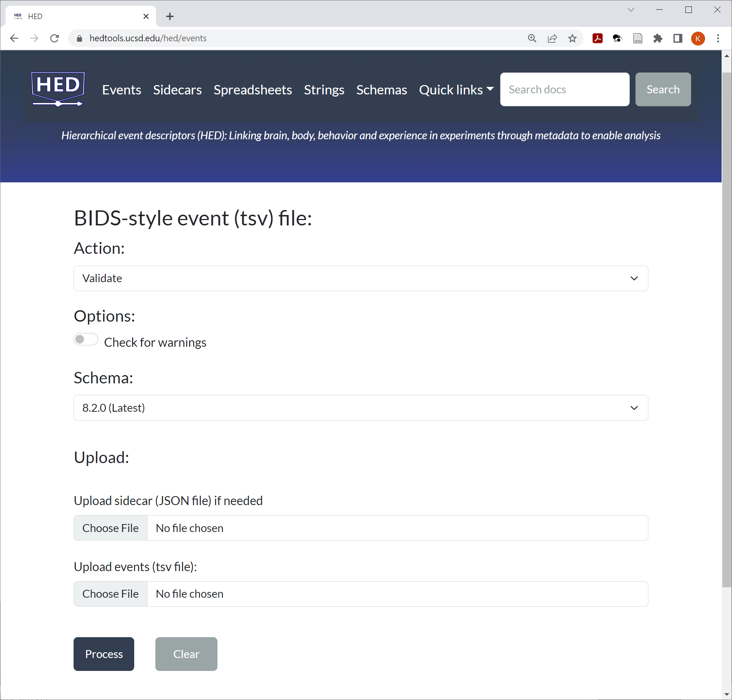Go to the Sidecars navigation item
The image size is (732, 700).
pyautogui.click(x=177, y=90)
